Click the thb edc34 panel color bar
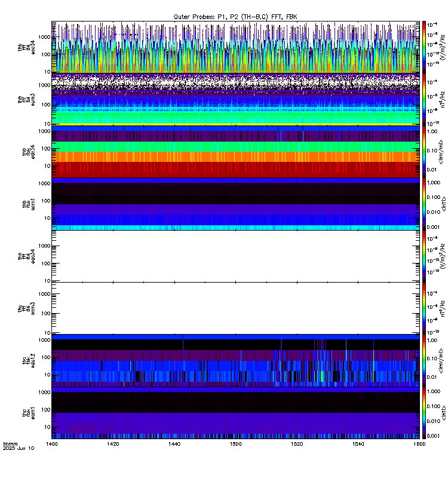The height and width of the screenshot is (478, 448). pyautogui.click(x=424, y=152)
